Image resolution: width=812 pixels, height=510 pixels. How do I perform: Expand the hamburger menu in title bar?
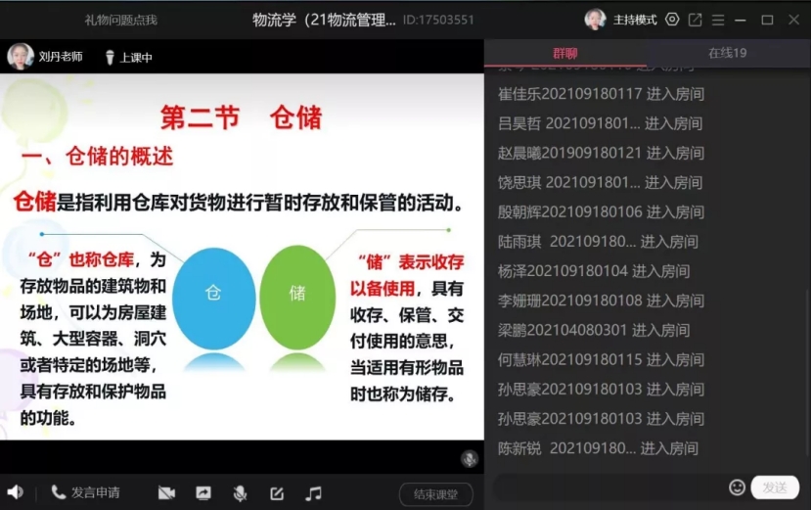719,20
